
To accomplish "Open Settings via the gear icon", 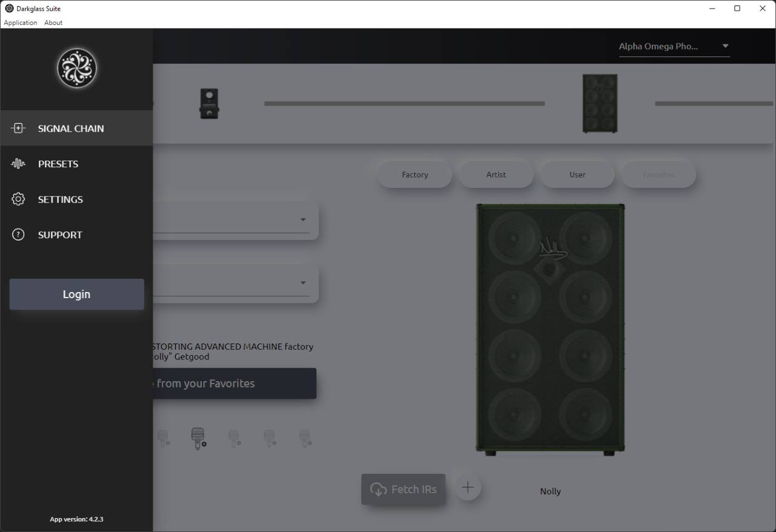I will click(18, 199).
